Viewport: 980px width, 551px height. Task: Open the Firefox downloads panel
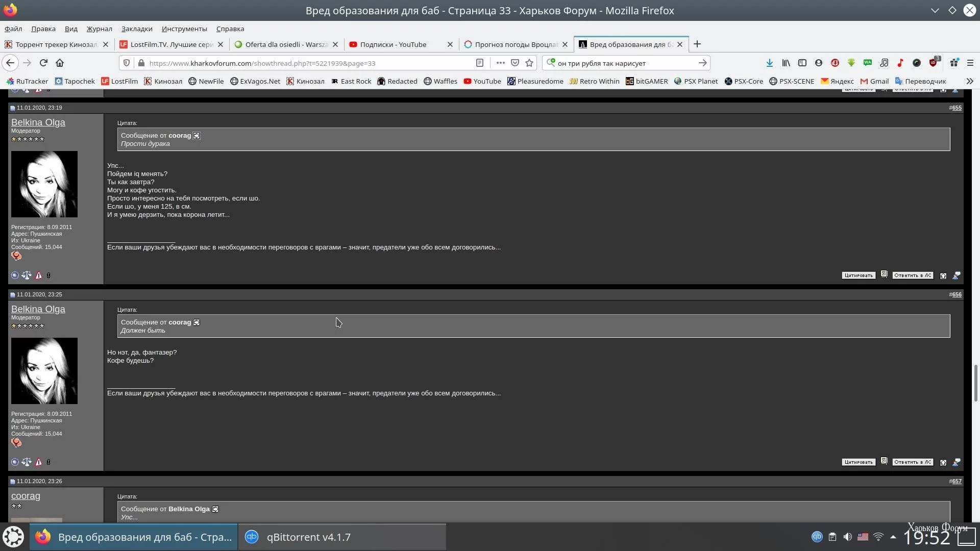pyautogui.click(x=769, y=63)
